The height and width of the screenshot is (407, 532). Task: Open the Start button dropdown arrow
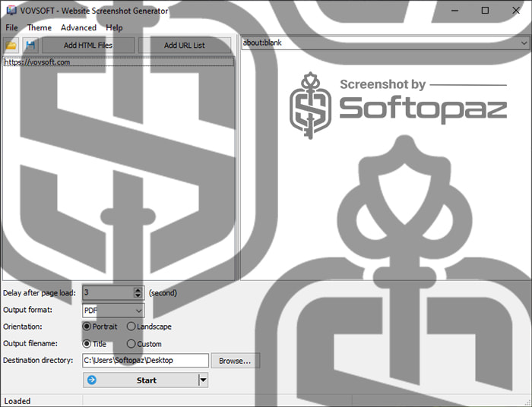203,380
